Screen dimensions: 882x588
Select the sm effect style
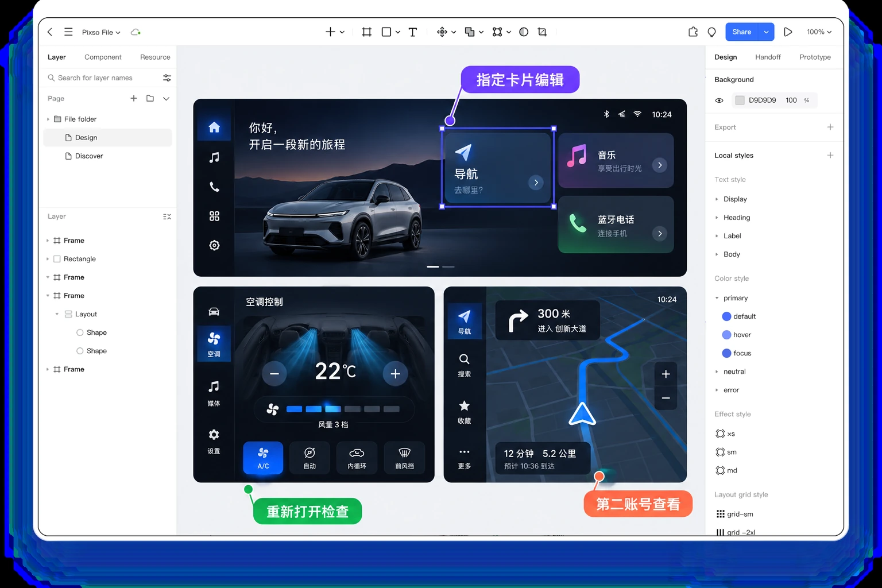(x=726, y=452)
